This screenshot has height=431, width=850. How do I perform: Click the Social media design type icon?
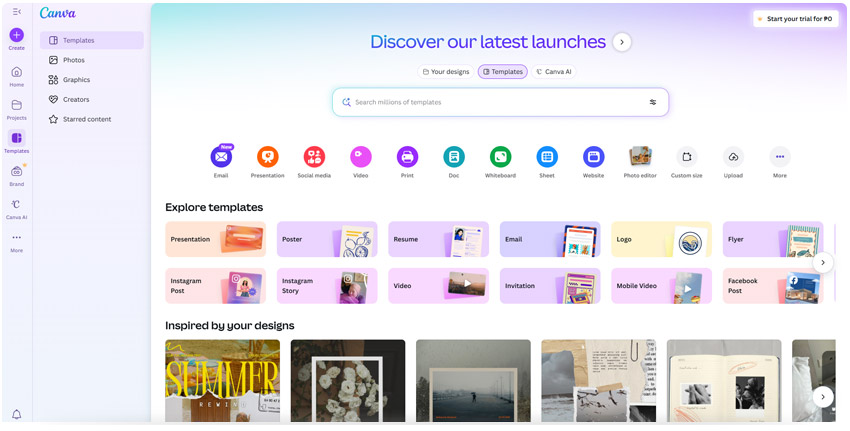pyautogui.click(x=314, y=157)
